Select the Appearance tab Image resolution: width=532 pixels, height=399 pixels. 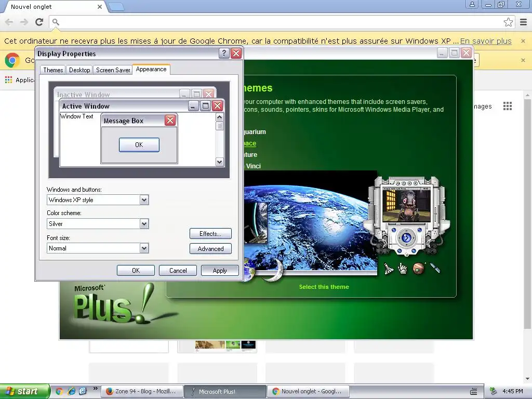tap(151, 69)
